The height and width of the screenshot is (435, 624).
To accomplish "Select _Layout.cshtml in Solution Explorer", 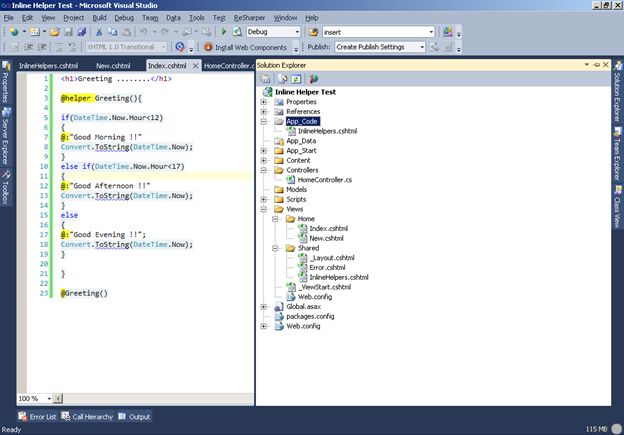I will click(332, 258).
